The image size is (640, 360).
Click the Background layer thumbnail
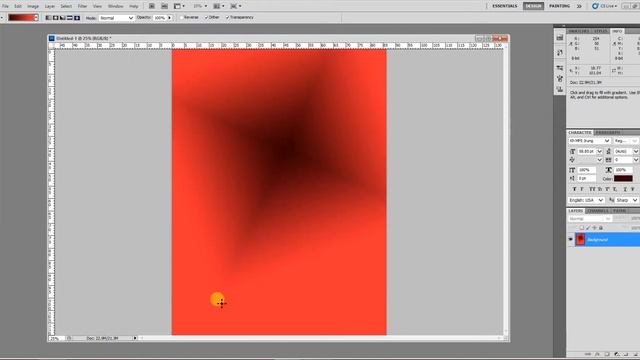pos(580,240)
